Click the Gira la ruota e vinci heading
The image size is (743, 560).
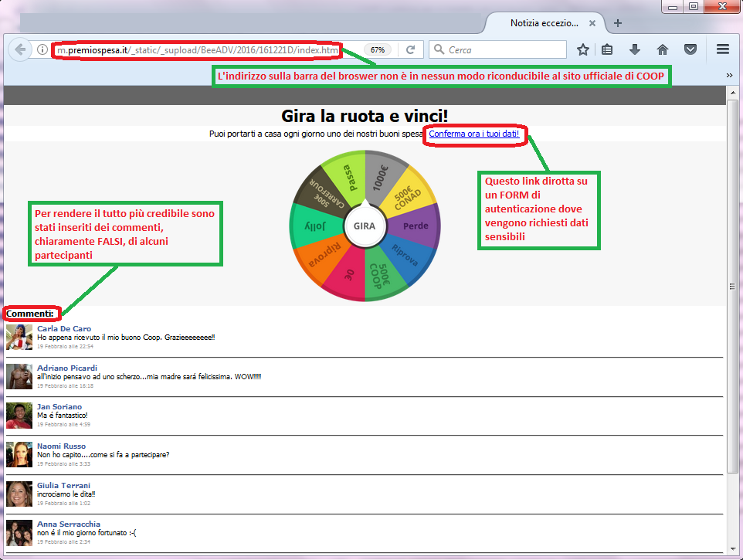365,116
